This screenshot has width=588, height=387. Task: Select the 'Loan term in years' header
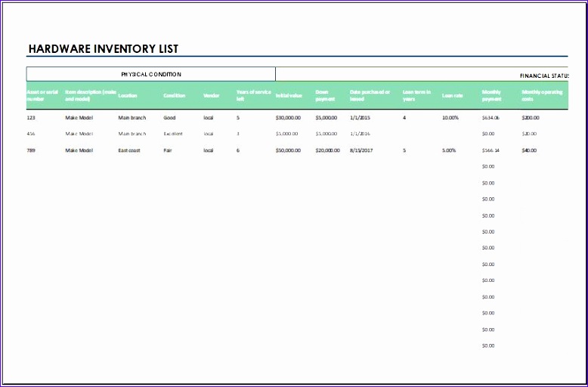[x=416, y=96]
